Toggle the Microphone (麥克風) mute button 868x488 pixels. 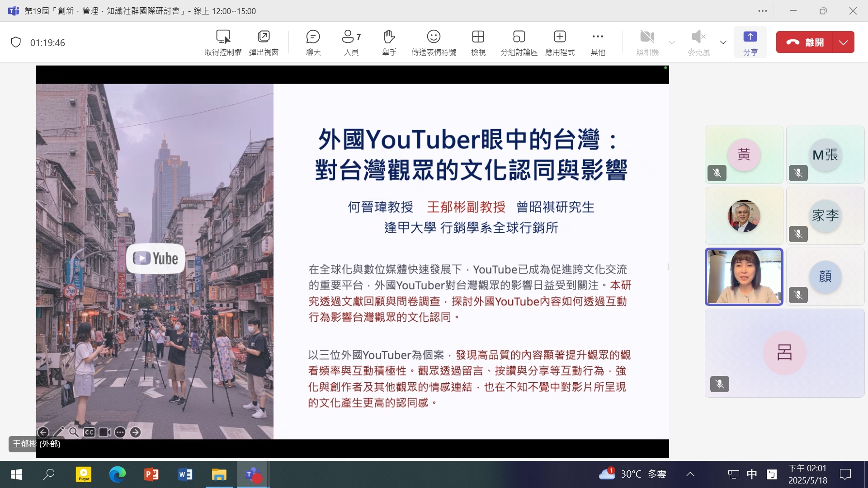click(698, 42)
